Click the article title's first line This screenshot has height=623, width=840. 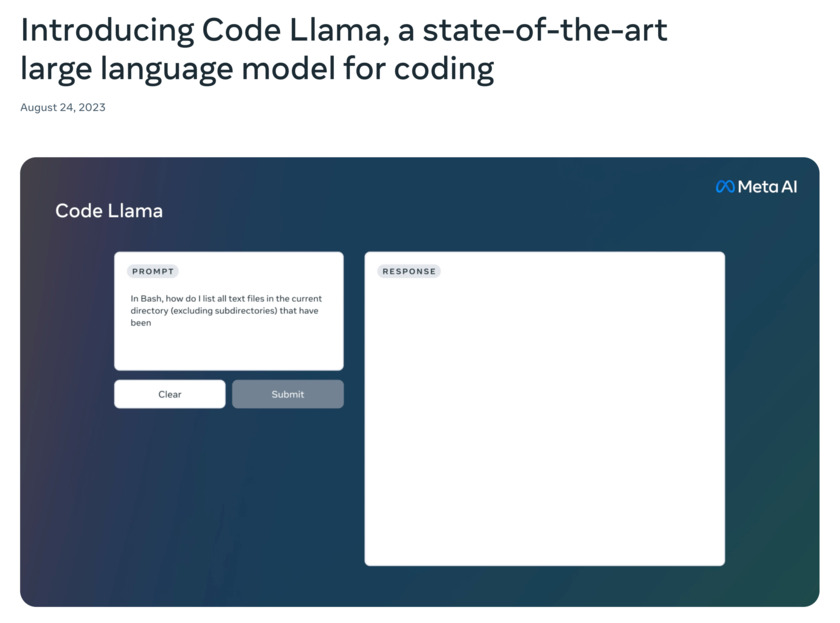coord(343,30)
